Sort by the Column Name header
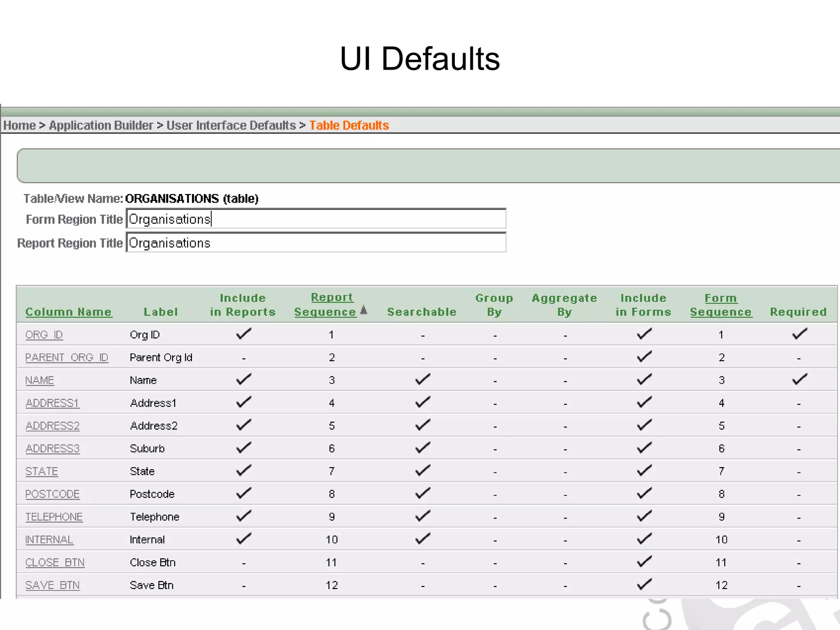 tap(68, 312)
